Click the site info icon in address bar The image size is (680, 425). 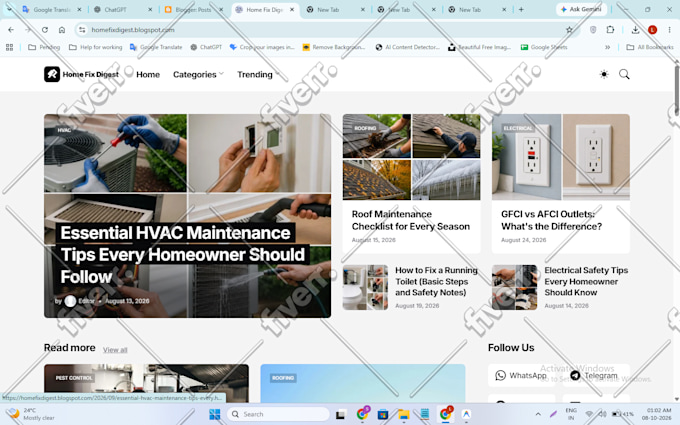[x=81, y=30]
